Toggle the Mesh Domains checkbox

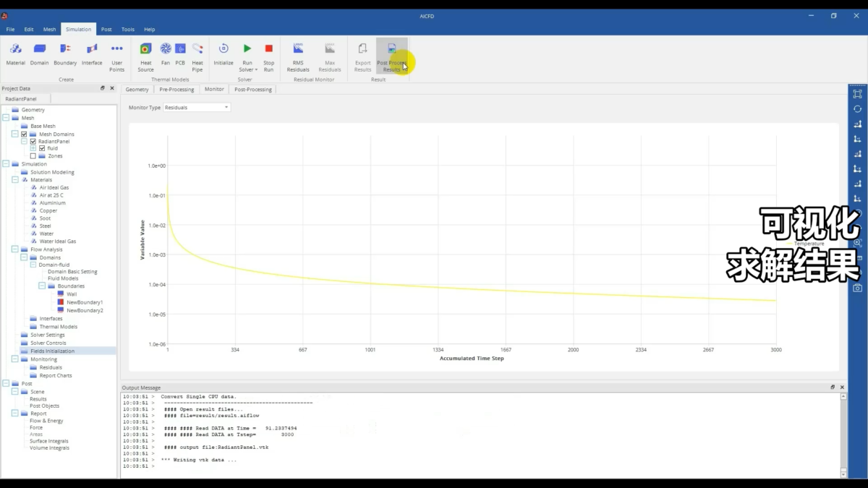point(24,134)
